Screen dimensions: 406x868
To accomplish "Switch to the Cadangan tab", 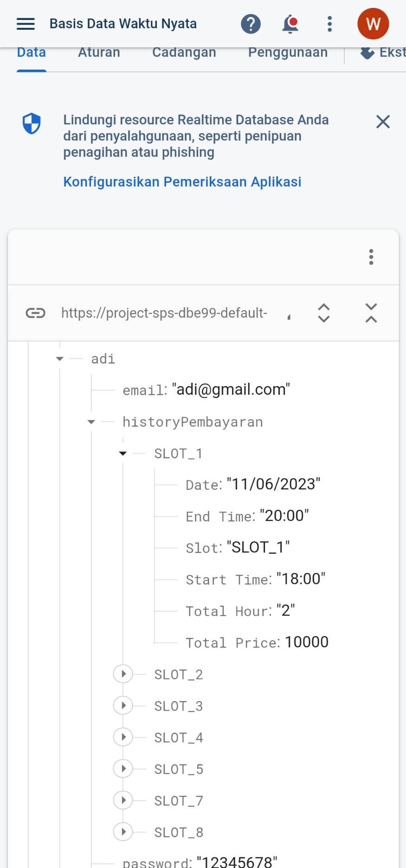I will 184,53.
